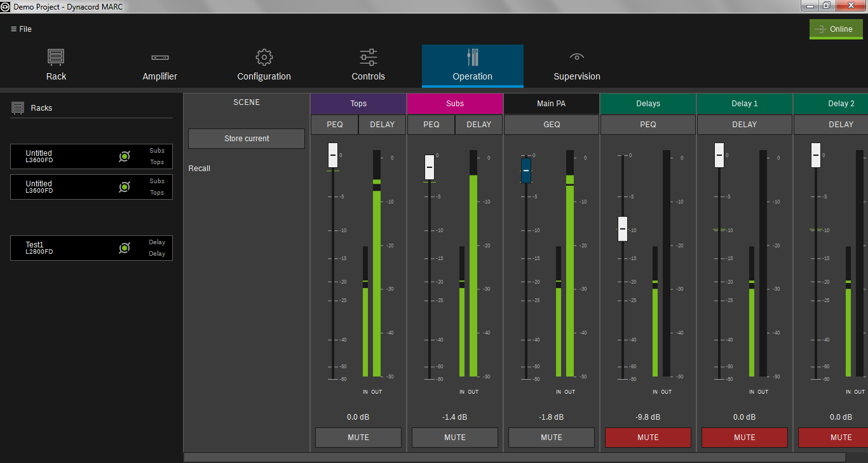This screenshot has height=463, width=868.
Task: Open PEQ for the Subs group
Action: pos(431,125)
